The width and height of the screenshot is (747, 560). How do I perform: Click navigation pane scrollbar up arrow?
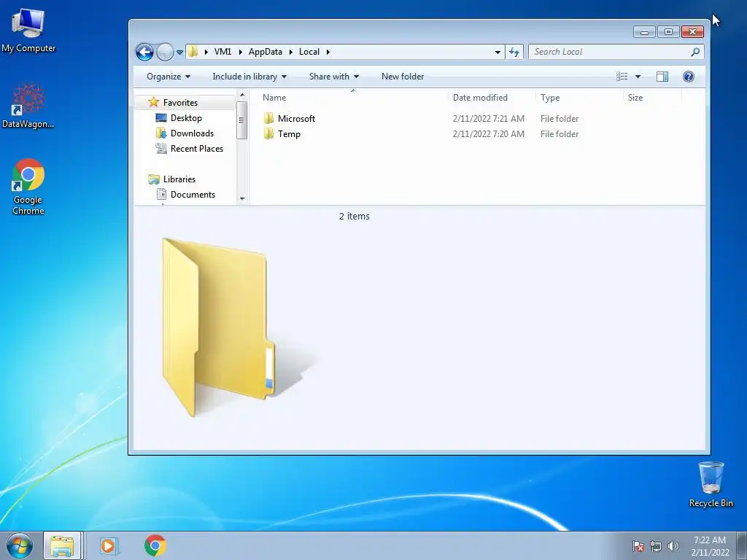coord(242,96)
